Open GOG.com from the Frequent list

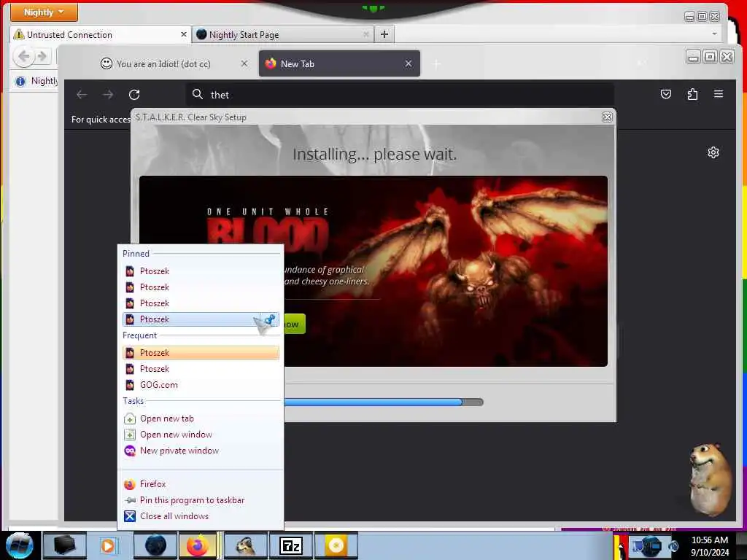(201, 385)
